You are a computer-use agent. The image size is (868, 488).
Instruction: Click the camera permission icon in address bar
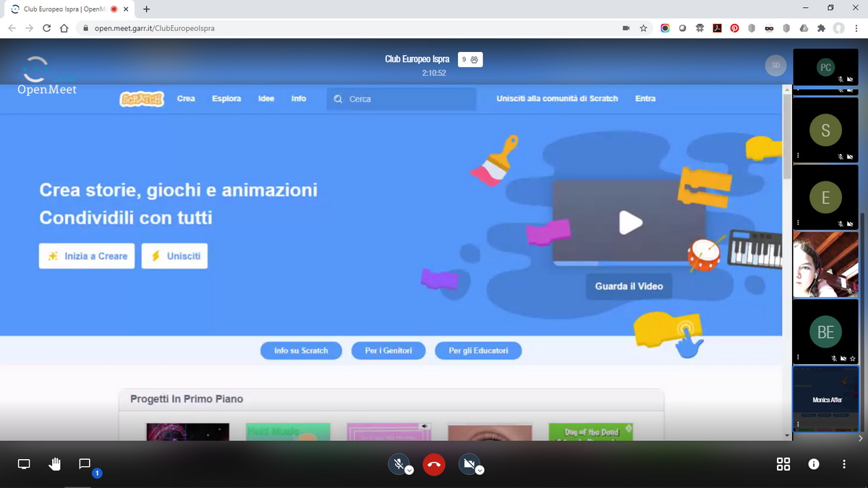626,28
